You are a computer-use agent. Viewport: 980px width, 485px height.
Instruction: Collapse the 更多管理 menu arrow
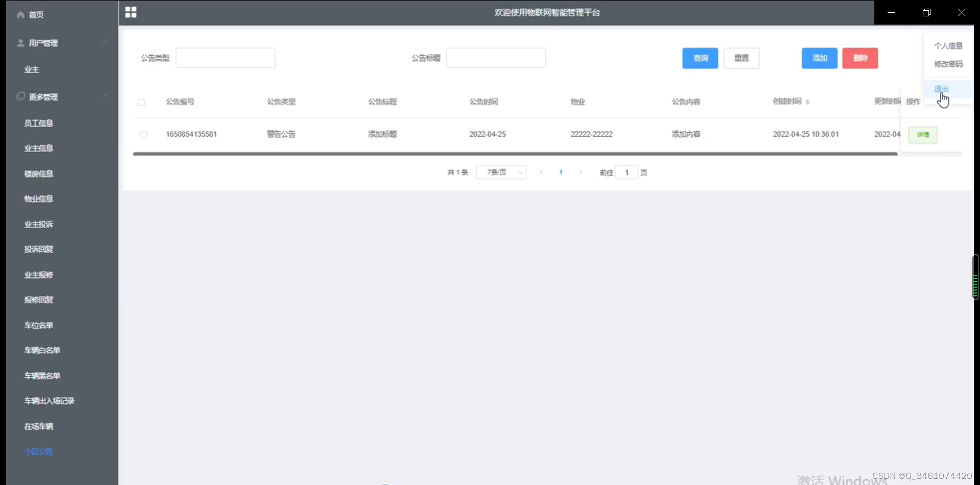click(105, 96)
